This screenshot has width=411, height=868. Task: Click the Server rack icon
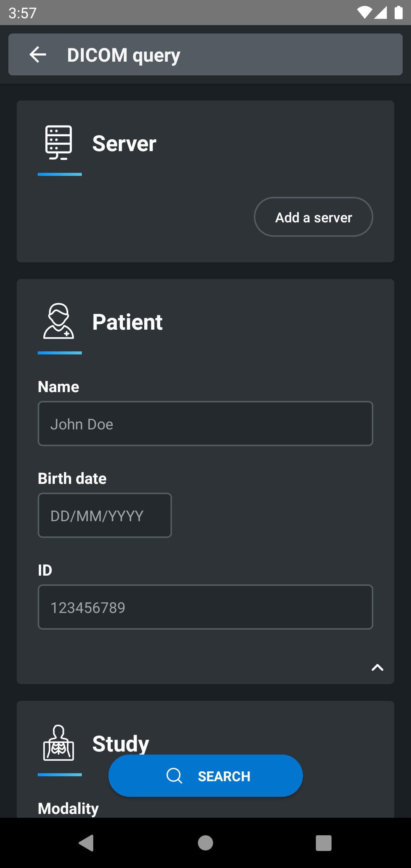pos(59,142)
